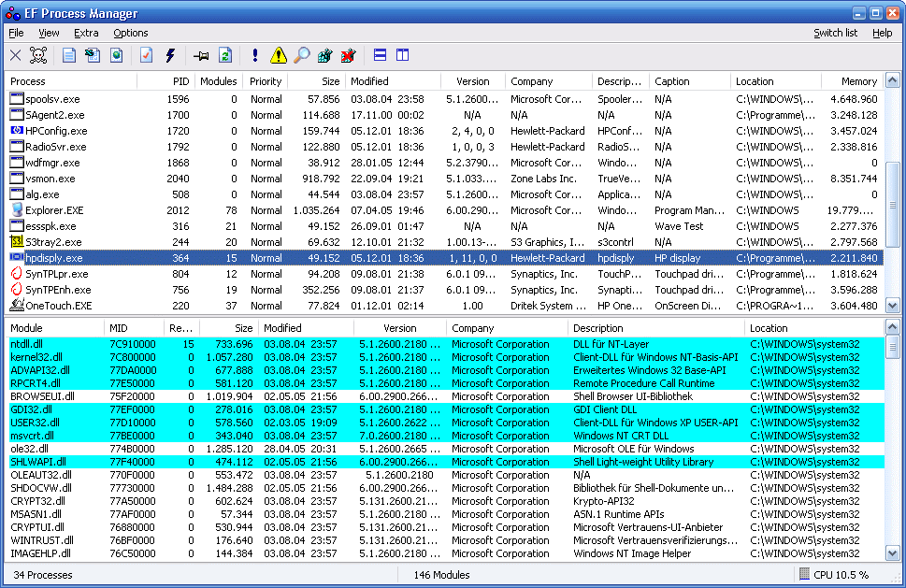Select ole32.dll module row
This screenshot has width=906, height=588.
(445, 449)
